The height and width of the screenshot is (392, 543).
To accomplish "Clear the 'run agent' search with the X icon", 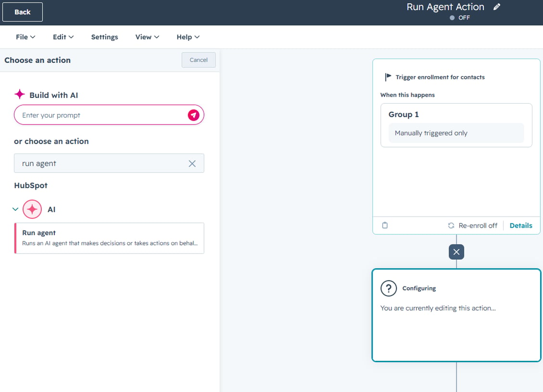I will coord(192,163).
